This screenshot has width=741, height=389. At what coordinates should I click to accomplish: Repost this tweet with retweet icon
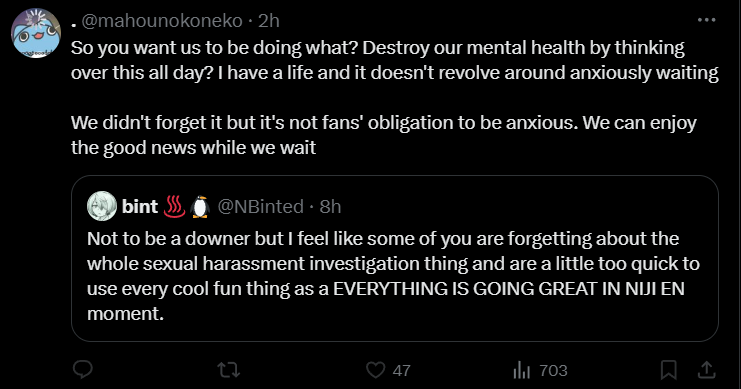point(229,370)
